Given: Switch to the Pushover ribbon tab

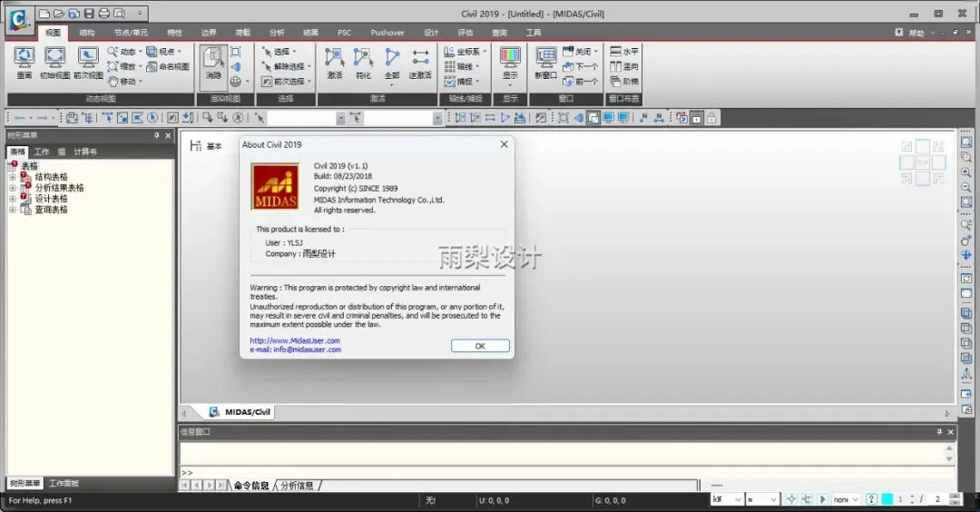Looking at the screenshot, I should pyautogui.click(x=387, y=33).
